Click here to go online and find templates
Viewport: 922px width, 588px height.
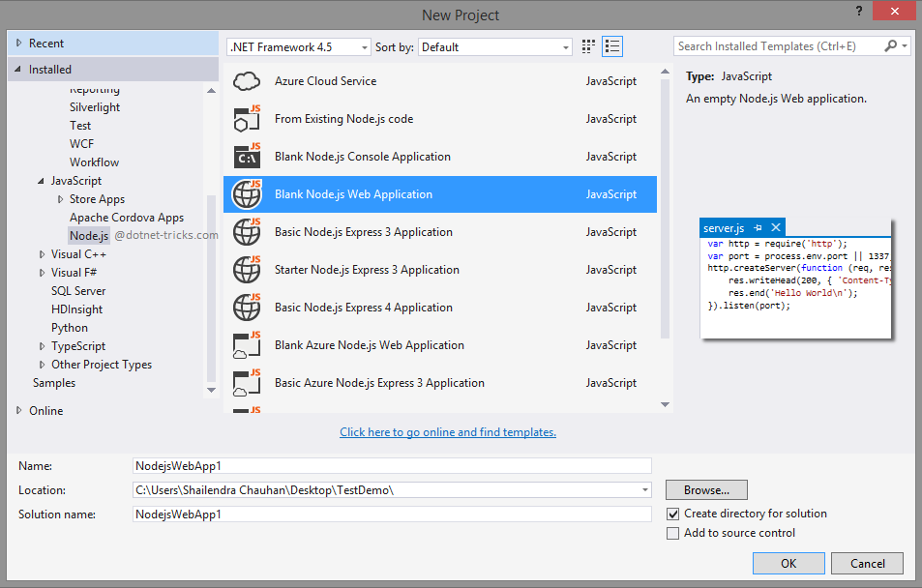[x=447, y=431]
